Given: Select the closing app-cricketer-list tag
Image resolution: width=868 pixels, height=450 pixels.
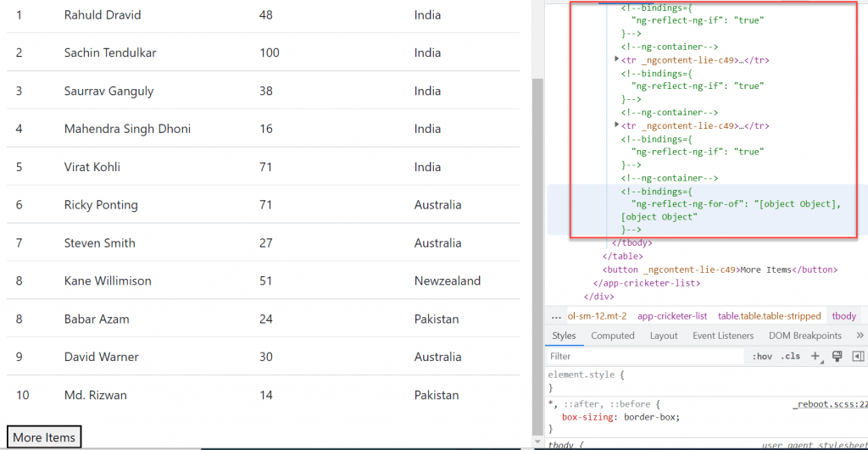Looking at the screenshot, I should click(647, 283).
